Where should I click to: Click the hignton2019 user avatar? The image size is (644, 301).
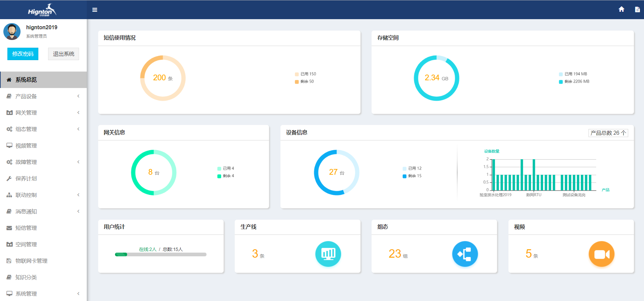tap(12, 32)
